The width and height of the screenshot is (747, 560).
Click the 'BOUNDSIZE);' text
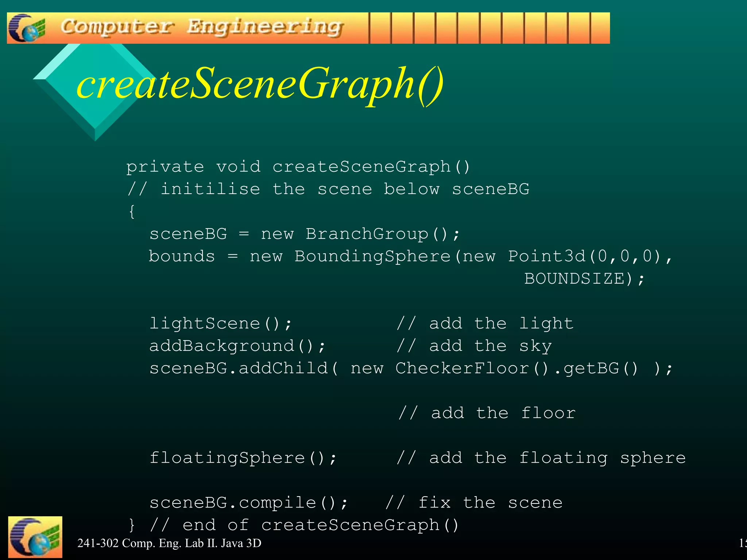585,279
